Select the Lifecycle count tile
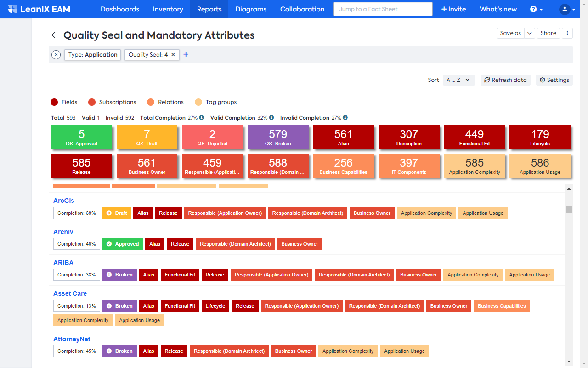Screen dimensions: 588x368 [x=540, y=137]
